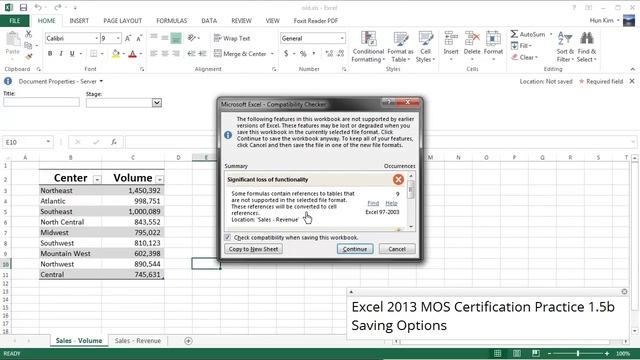The width and height of the screenshot is (640, 360).
Task: Toggle Italic formatting
Action: [x=61, y=53]
